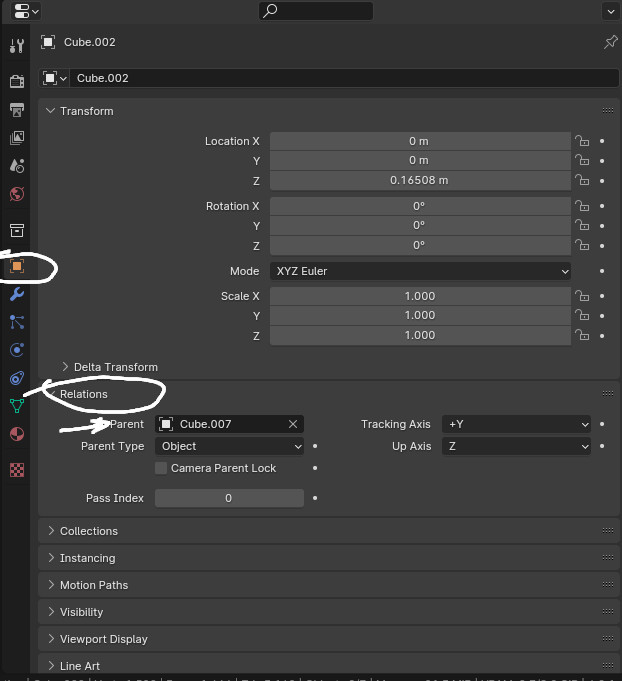Image resolution: width=622 pixels, height=681 pixels.
Task: Toggle the Location Z lock
Action: point(582,180)
